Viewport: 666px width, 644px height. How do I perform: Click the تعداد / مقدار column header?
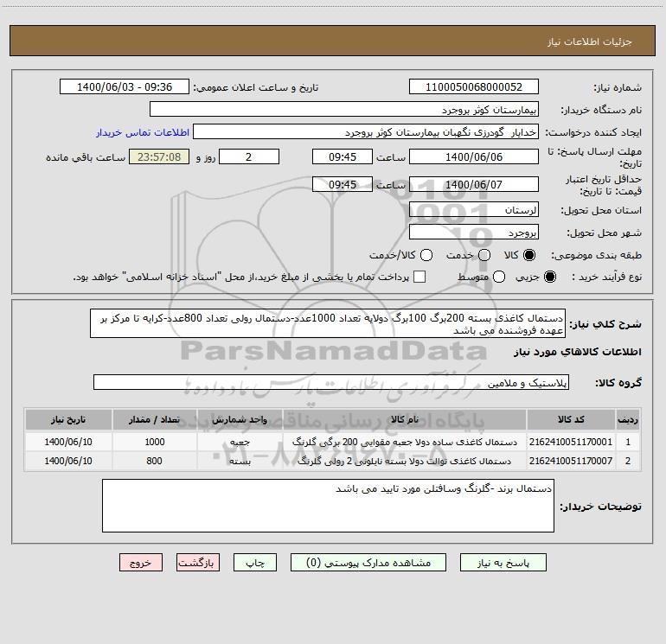click(154, 419)
